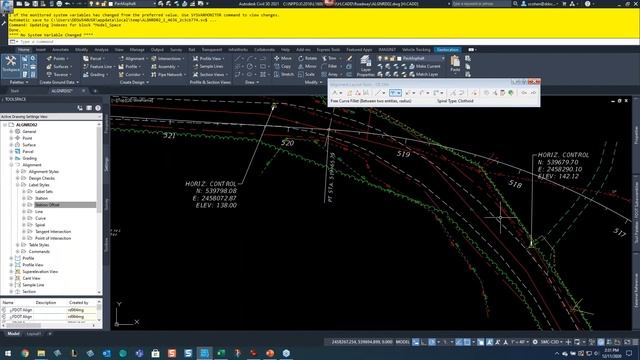This screenshot has height=360, width=640.
Task: Select the Superelevation View tree item
Action: 40,271
